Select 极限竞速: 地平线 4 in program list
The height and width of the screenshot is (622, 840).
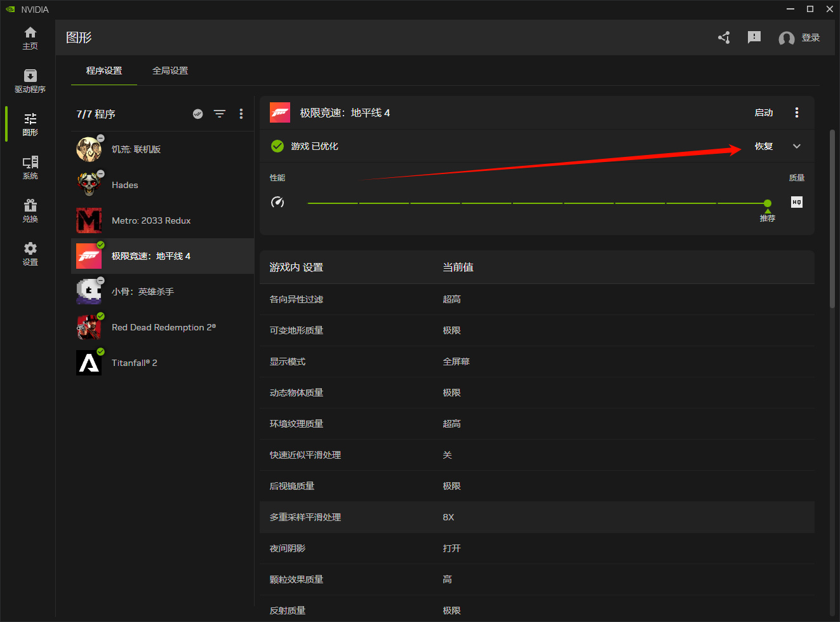click(163, 256)
